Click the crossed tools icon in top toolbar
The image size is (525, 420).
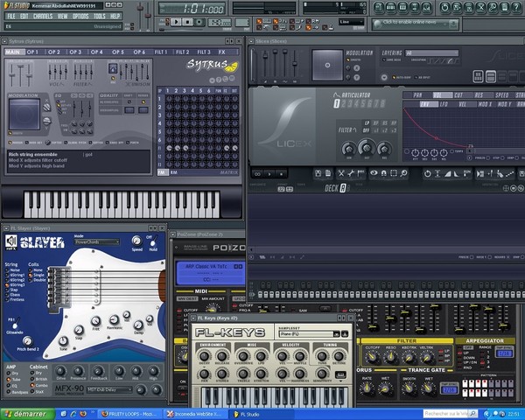pyautogui.click(x=480, y=7)
